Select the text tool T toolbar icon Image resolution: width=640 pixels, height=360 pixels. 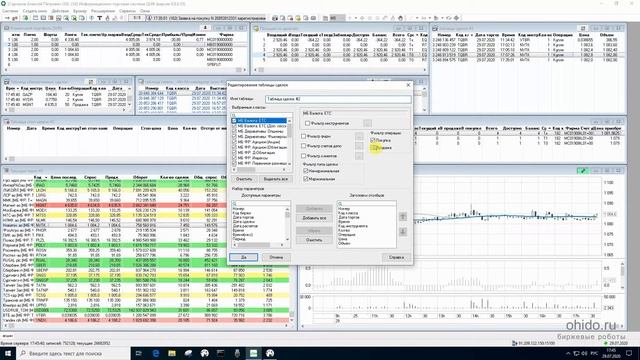pyautogui.click(x=99, y=18)
